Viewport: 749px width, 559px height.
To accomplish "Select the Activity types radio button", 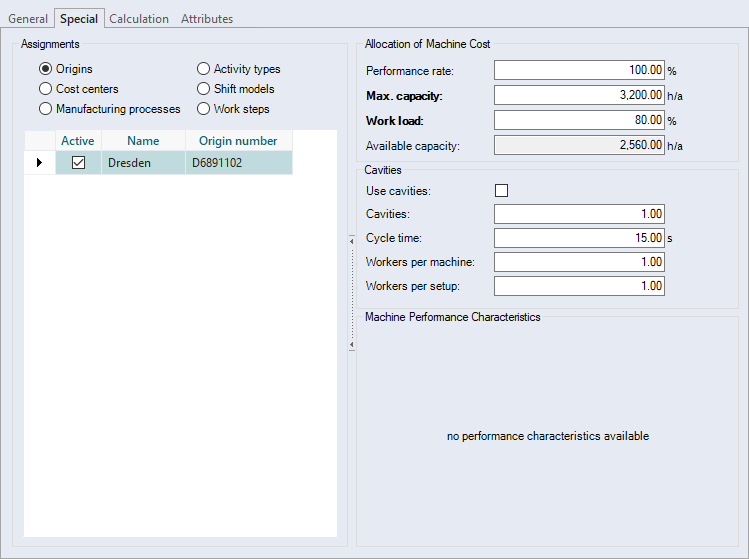I will [x=204, y=69].
